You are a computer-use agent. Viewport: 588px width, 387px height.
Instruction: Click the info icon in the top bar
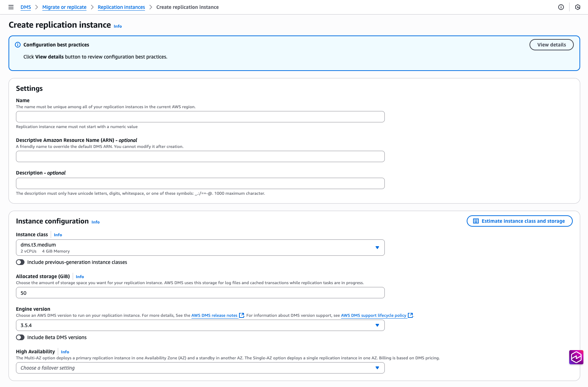pyautogui.click(x=561, y=7)
